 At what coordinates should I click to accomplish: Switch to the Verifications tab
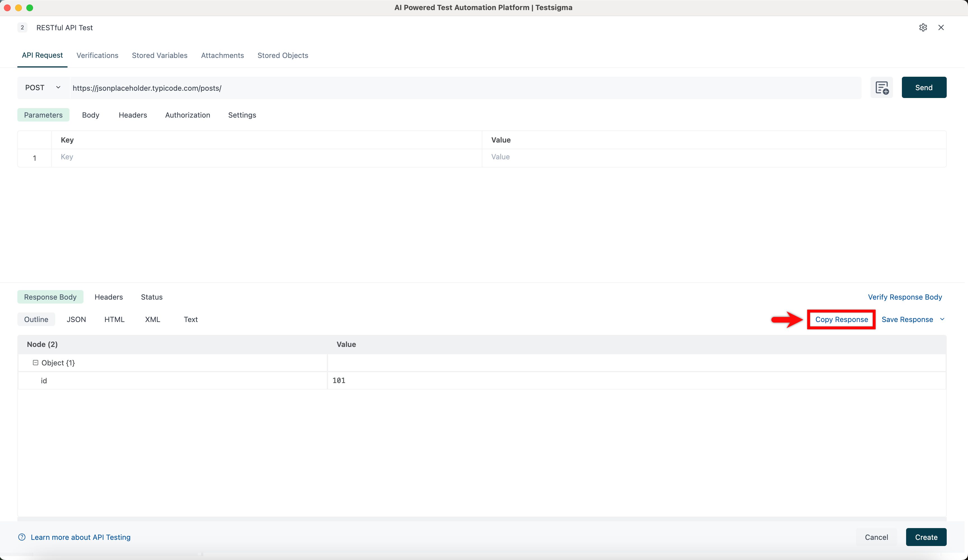(97, 55)
